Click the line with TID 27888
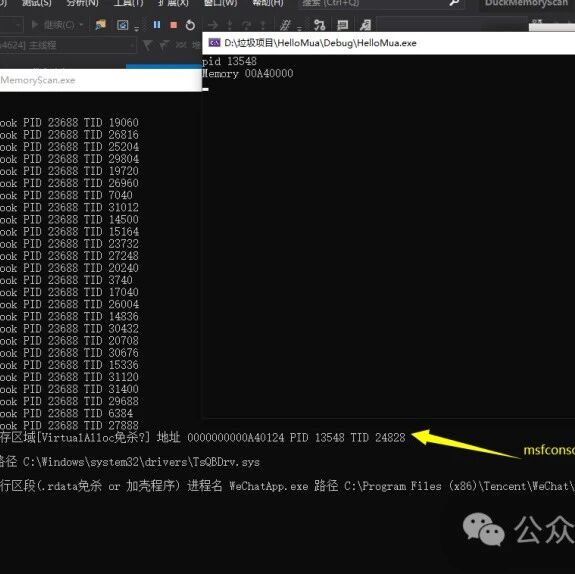 tap(69, 425)
